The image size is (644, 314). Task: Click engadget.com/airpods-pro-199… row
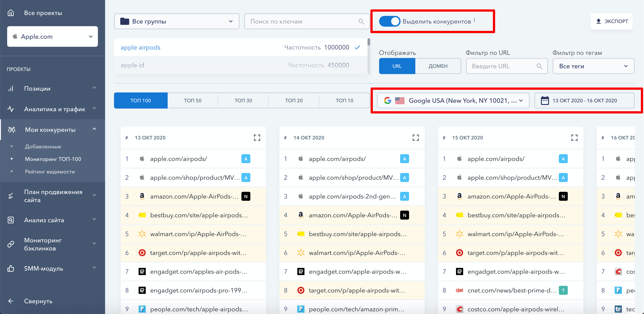pos(193,291)
